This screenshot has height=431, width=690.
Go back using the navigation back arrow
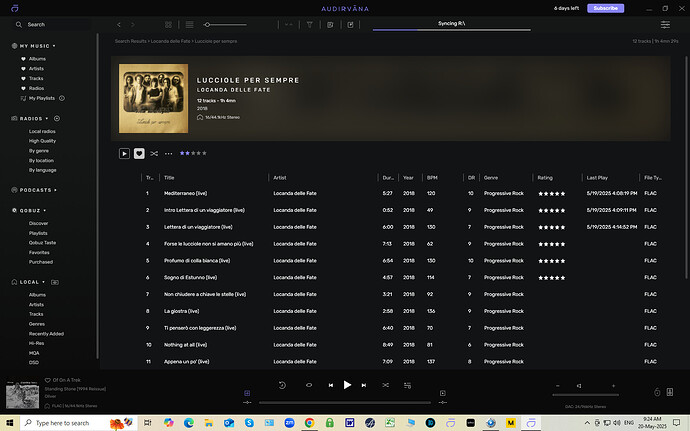(119, 25)
